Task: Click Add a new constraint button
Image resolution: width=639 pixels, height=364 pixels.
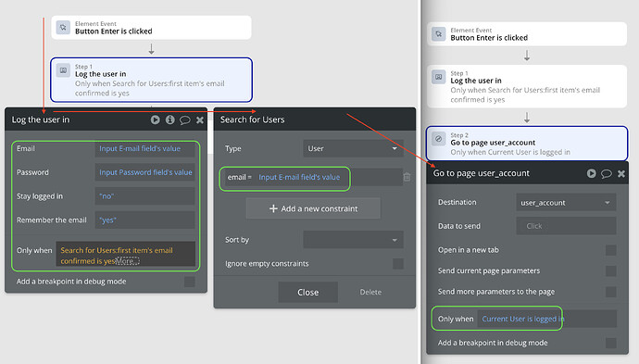Action: pyautogui.click(x=313, y=208)
